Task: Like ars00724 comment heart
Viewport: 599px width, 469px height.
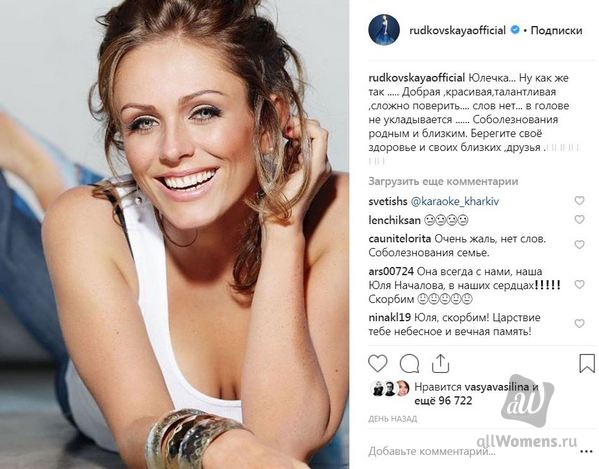Action: click(580, 284)
